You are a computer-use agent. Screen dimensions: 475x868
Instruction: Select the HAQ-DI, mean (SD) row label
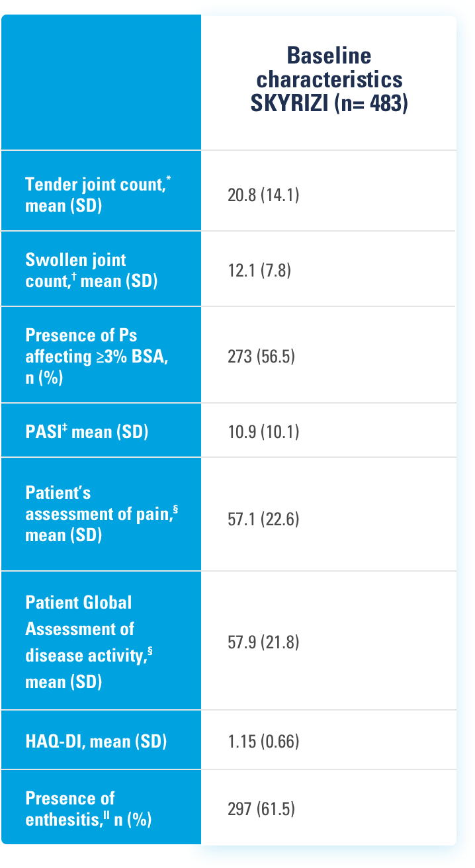tap(95, 742)
